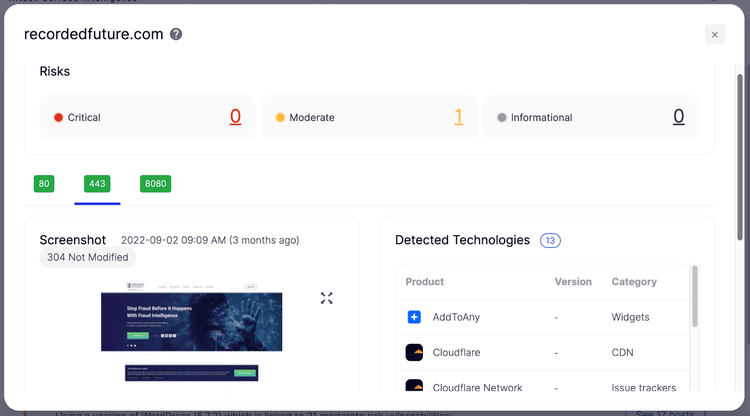Open the port 8080 tab
The width and height of the screenshot is (750, 416).
[x=155, y=184]
